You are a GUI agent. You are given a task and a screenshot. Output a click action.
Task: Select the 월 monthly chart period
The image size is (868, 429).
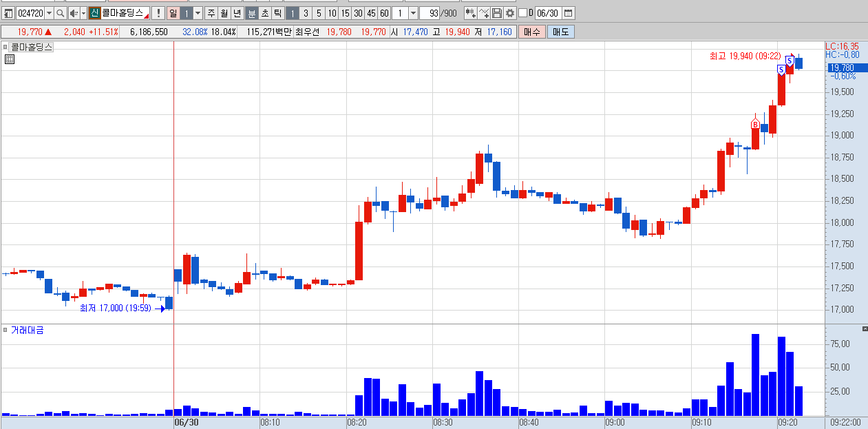pyautogui.click(x=224, y=13)
